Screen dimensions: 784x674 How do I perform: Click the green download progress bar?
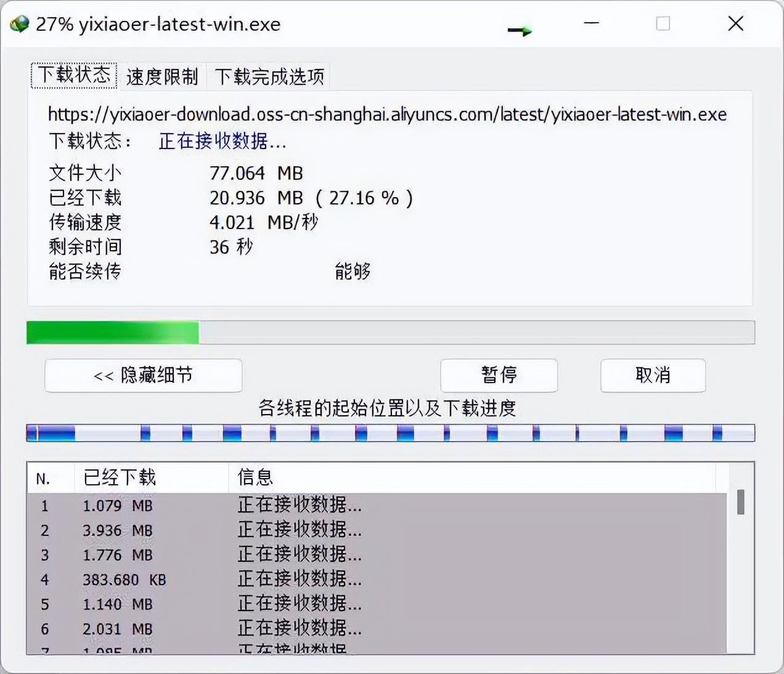[x=390, y=333]
